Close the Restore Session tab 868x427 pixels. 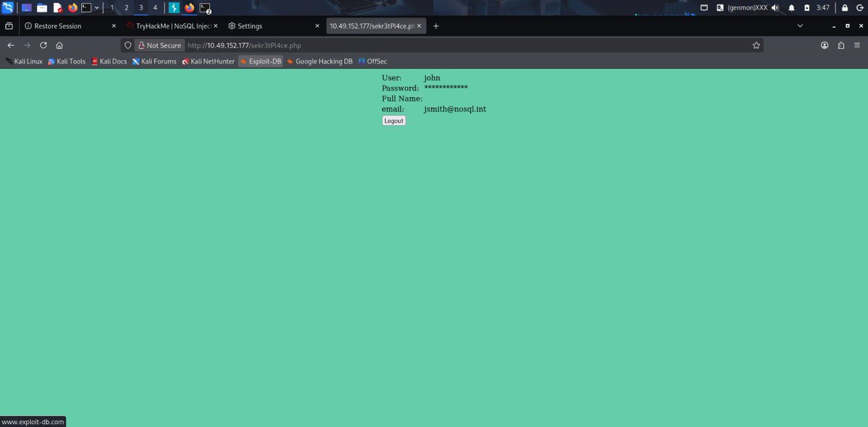pyautogui.click(x=114, y=26)
